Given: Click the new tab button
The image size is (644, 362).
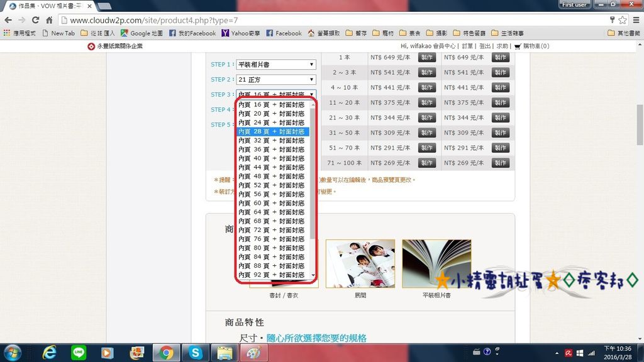Looking at the screenshot, I should pos(104,6).
